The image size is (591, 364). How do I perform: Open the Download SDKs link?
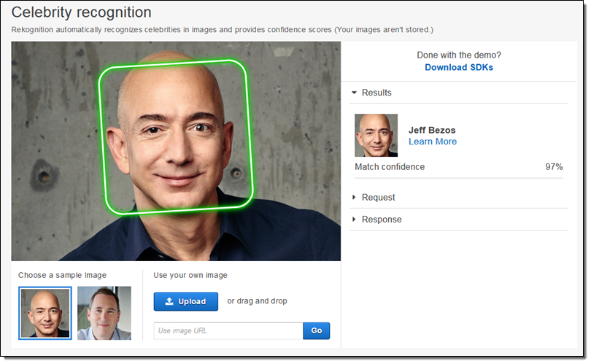tap(459, 67)
